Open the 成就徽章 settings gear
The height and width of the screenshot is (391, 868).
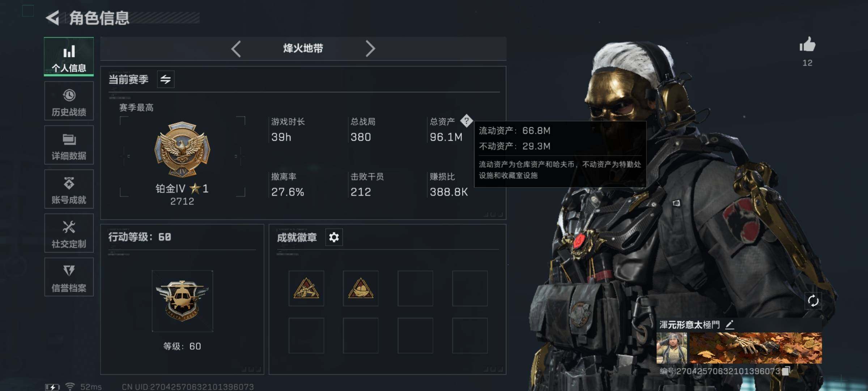click(x=334, y=237)
